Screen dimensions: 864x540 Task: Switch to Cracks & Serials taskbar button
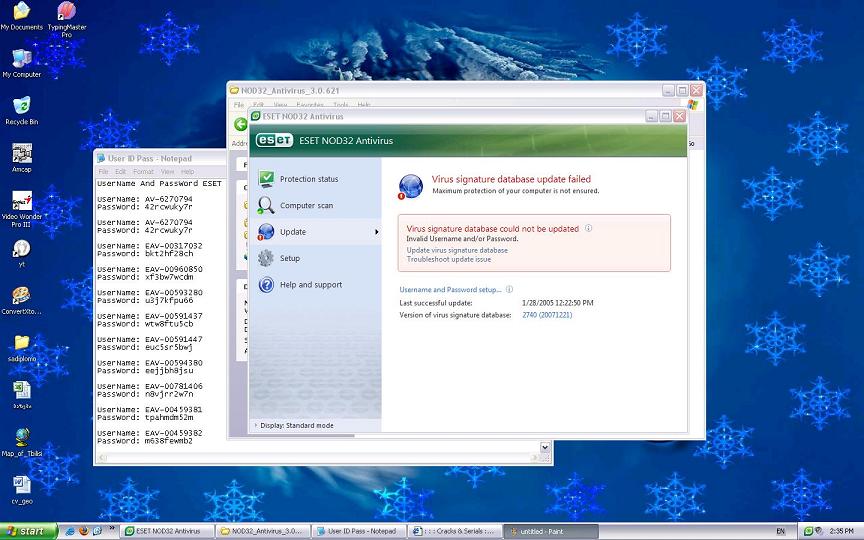pos(454,531)
